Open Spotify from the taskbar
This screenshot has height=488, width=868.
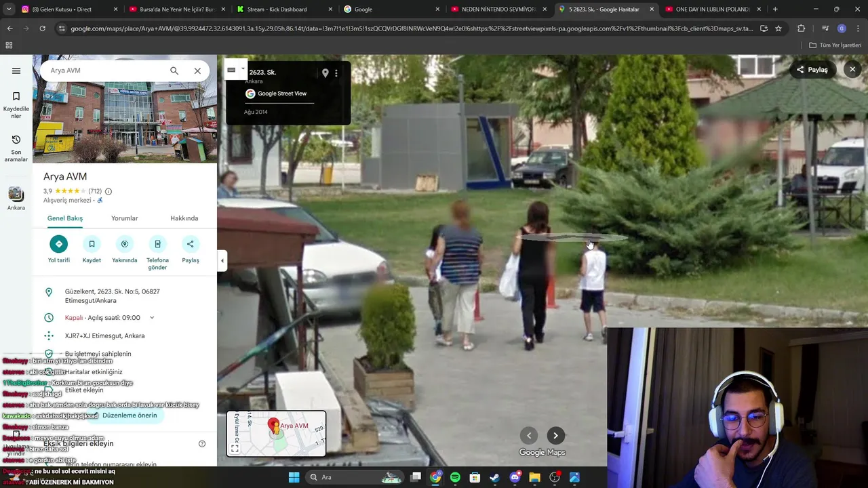click(x=455, y=477)
